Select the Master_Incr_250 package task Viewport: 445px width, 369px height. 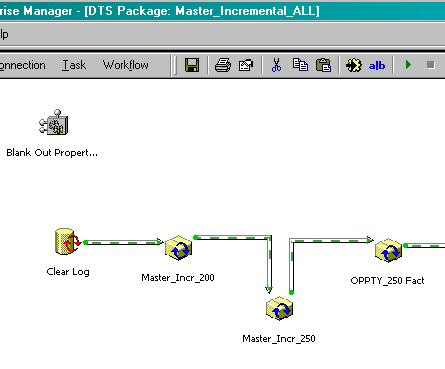[x=279, y=308]
